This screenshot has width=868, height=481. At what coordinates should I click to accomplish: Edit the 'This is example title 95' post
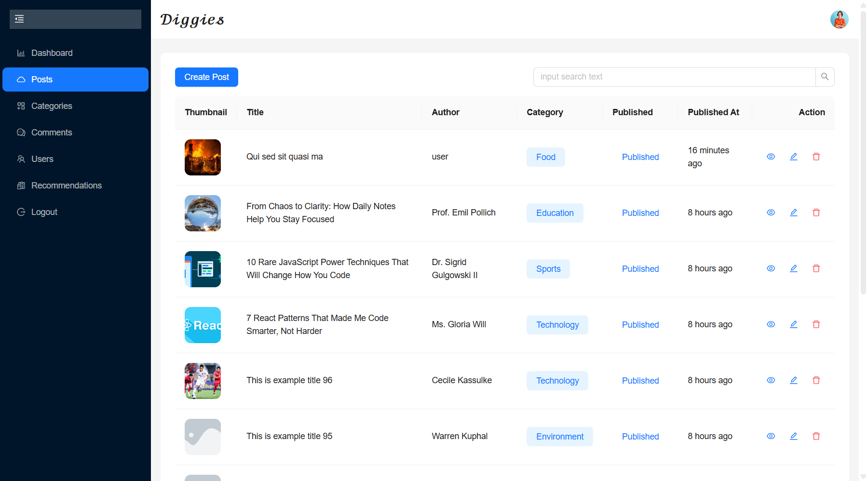(x=793, y=436)
